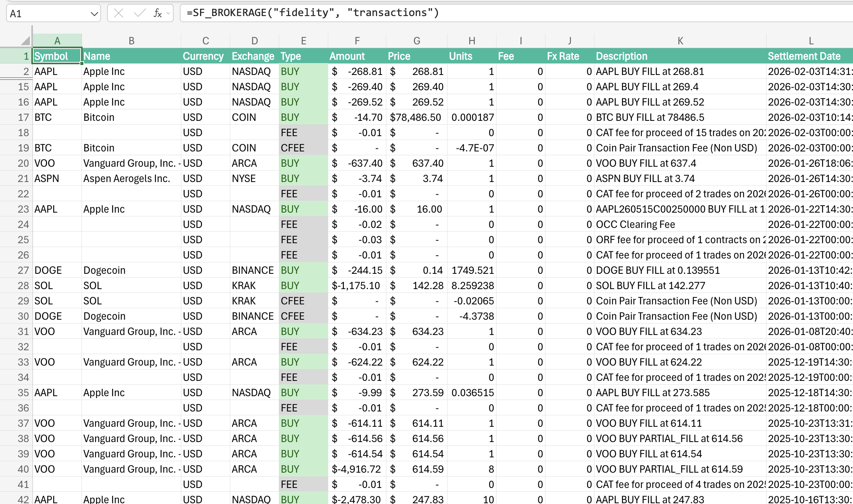
Task: Select column L header
Action: click(810, 41)
